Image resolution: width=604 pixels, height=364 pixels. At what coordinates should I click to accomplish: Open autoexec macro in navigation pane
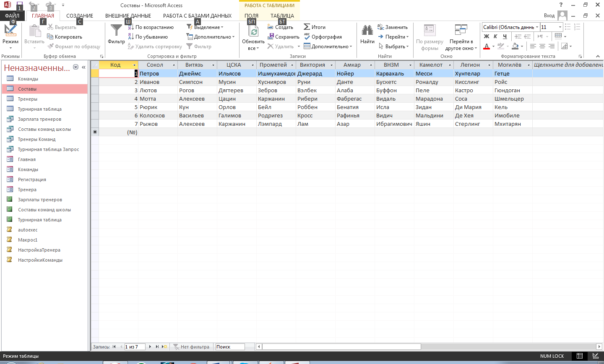click(x=28, y=230)
